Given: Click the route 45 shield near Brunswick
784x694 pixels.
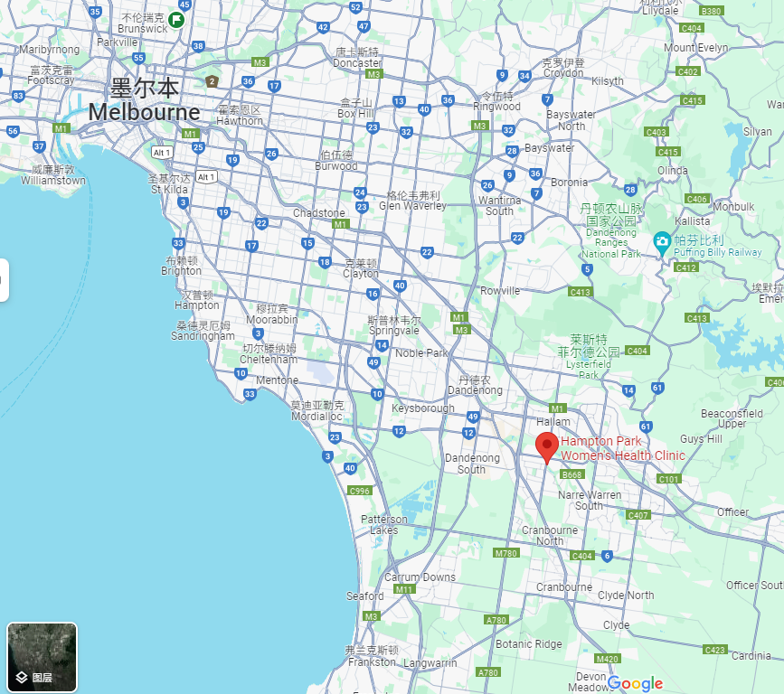Looking at the screenshot, I should point(184,5).
